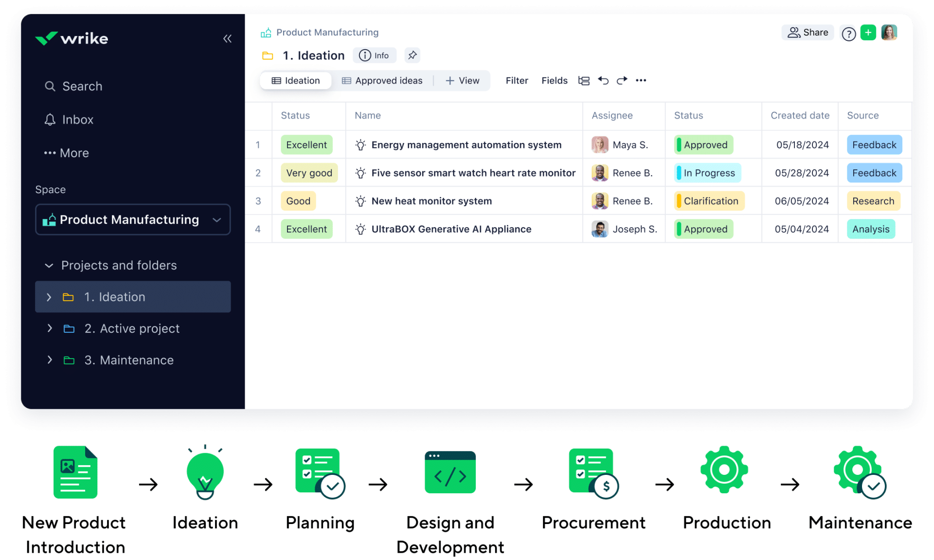
Task: Click the undo arrow icon
Action: [603, 80]
